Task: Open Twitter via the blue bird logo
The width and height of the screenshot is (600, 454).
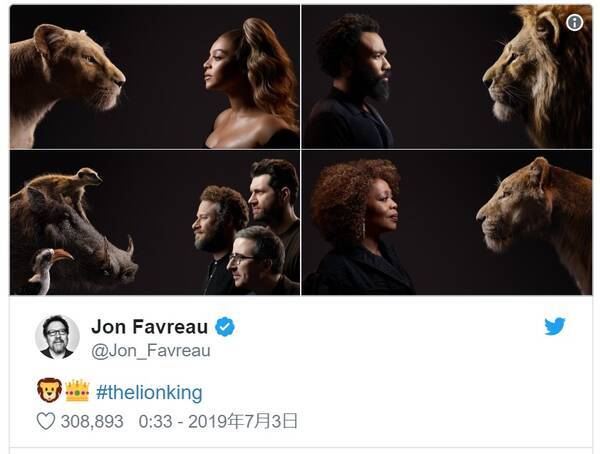Action: [x=555, y=326]
